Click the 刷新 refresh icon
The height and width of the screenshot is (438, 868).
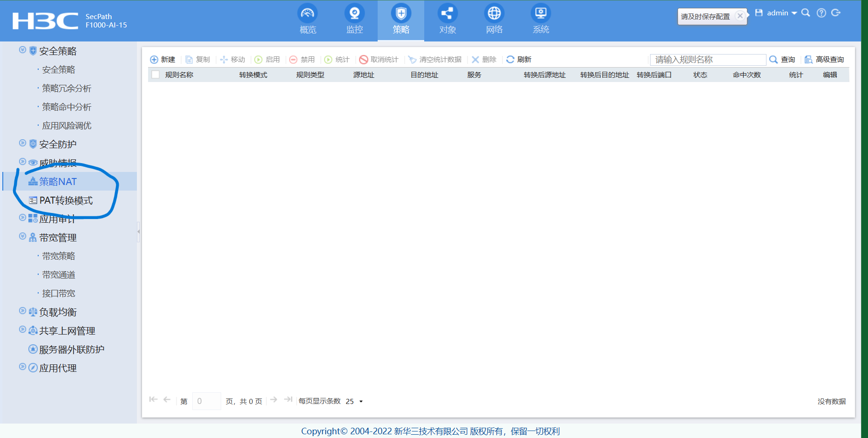tap(510, 60)
